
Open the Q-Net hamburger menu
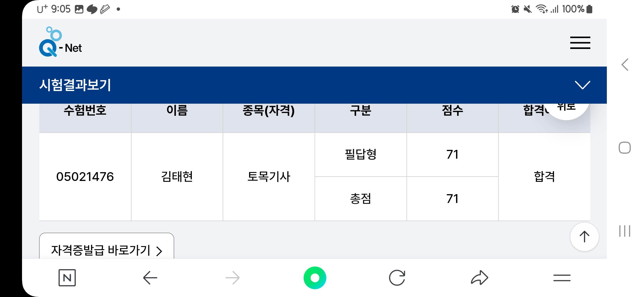[x=580, y=43]
